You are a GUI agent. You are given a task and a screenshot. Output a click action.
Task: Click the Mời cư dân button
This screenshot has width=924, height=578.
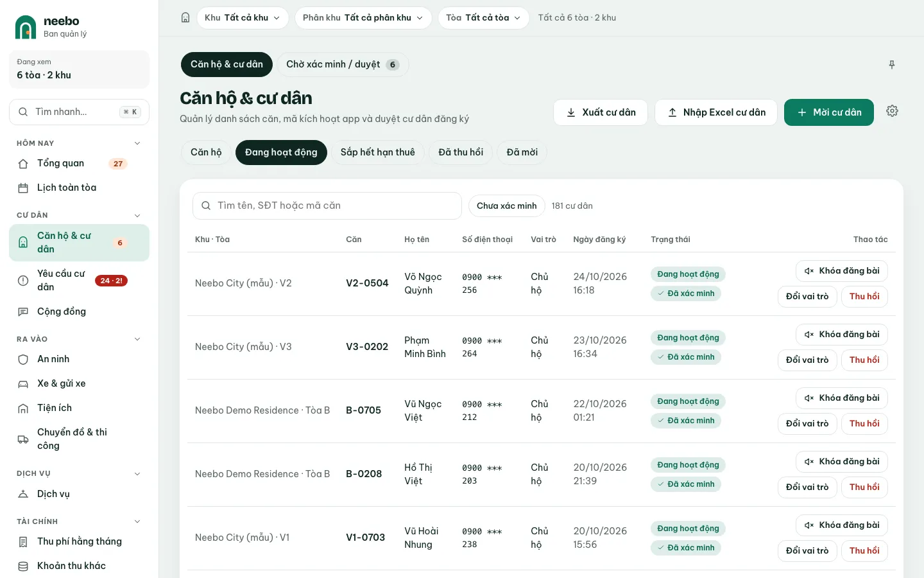click(x=829, y=112)
